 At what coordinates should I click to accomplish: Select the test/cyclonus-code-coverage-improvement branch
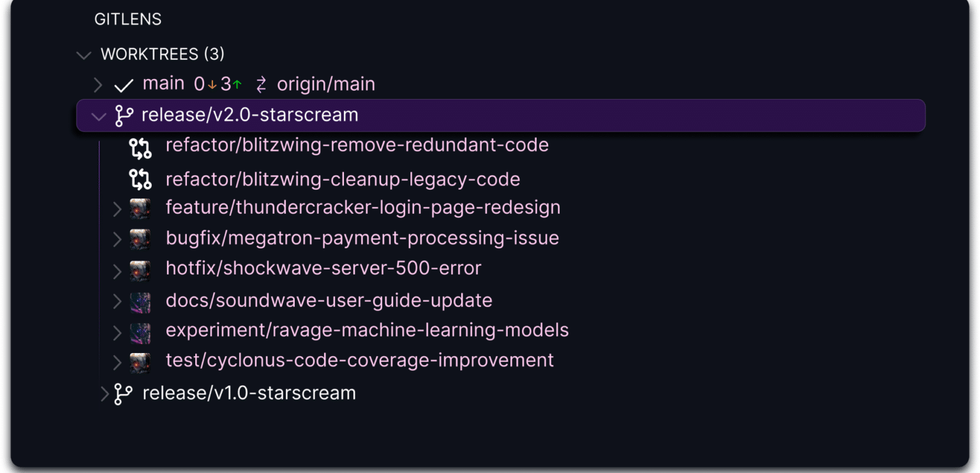(x=359, y=361)
